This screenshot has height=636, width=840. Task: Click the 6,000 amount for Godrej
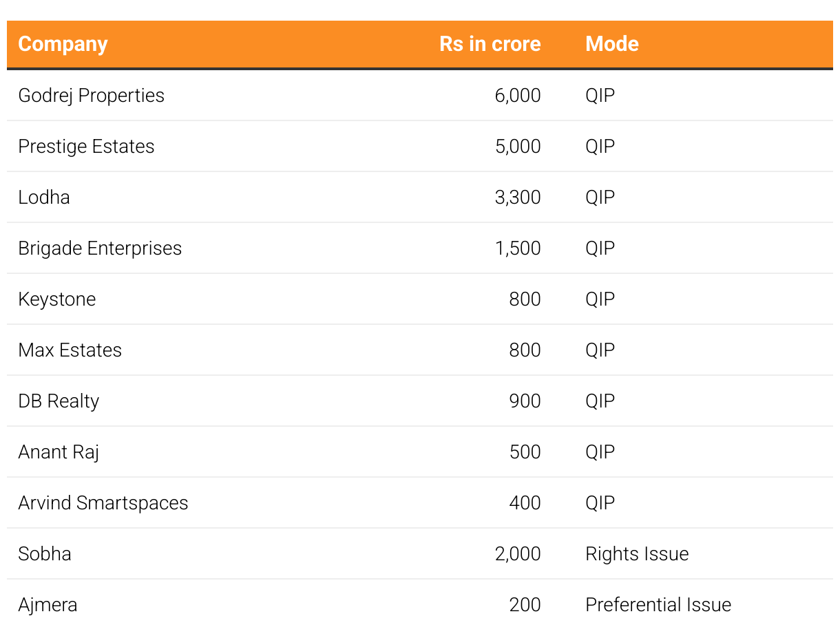(517, 96)
